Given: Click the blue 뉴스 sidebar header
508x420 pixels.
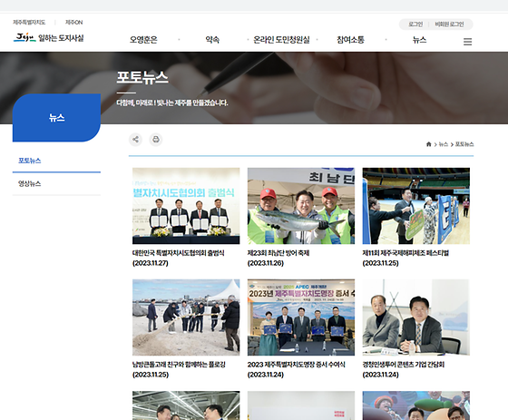Looking at the screenshot, I should [x=56, y=118].
